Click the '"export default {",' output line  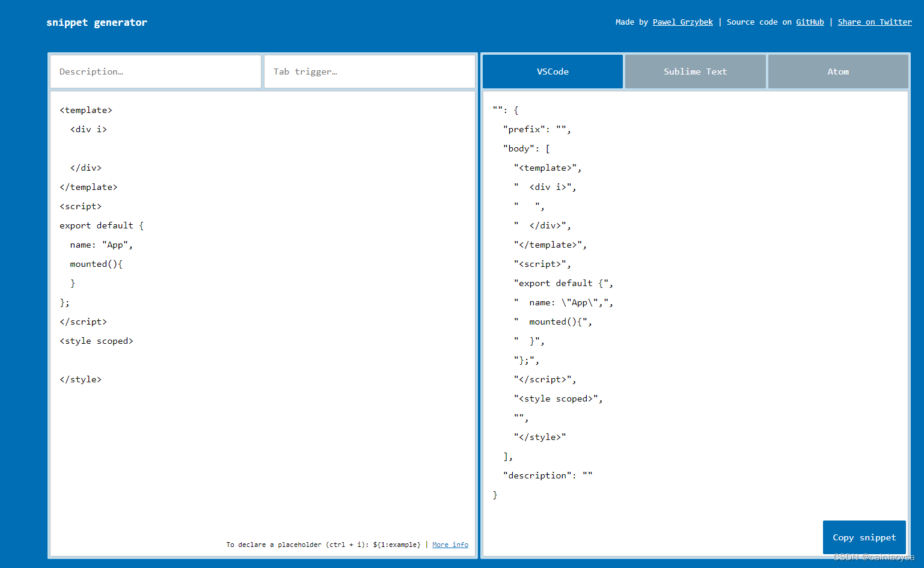tap(563, 283)
